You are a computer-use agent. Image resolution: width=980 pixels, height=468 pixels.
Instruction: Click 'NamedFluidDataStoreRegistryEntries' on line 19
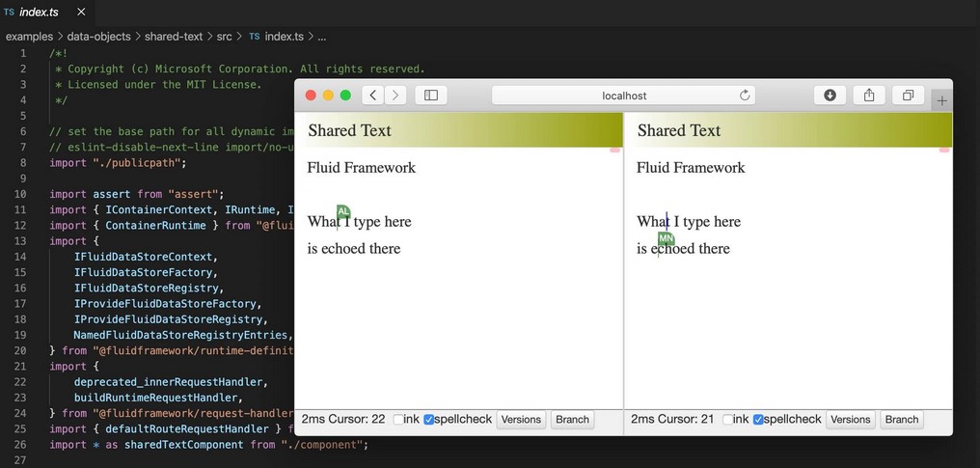[180, 335]
